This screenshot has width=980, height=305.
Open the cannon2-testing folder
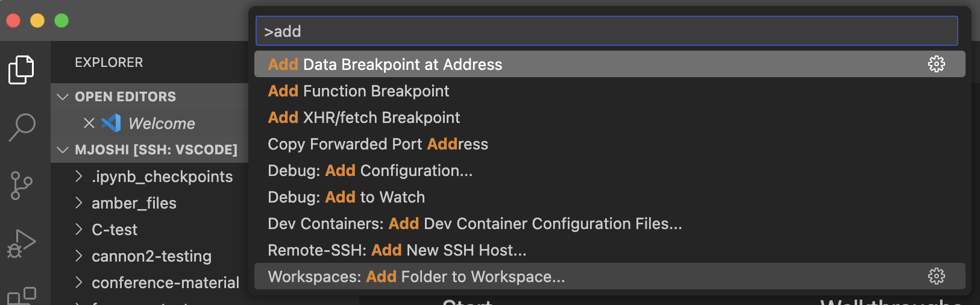151,256
